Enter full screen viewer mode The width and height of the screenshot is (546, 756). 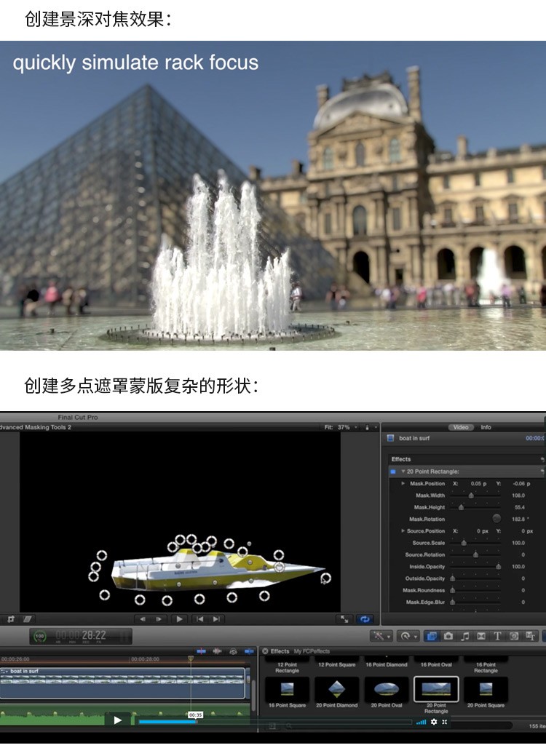pyautogui.click(x=345, y=619)
